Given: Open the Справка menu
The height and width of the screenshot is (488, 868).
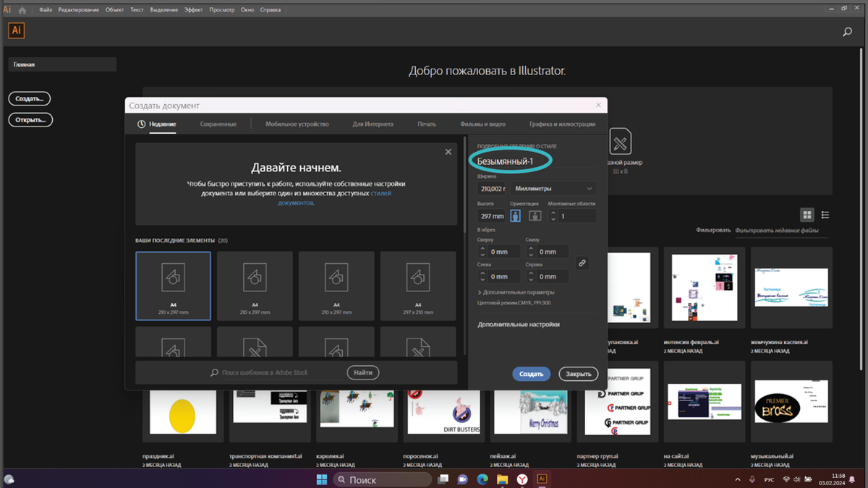Looking at the screenshot, I should 271,10.
